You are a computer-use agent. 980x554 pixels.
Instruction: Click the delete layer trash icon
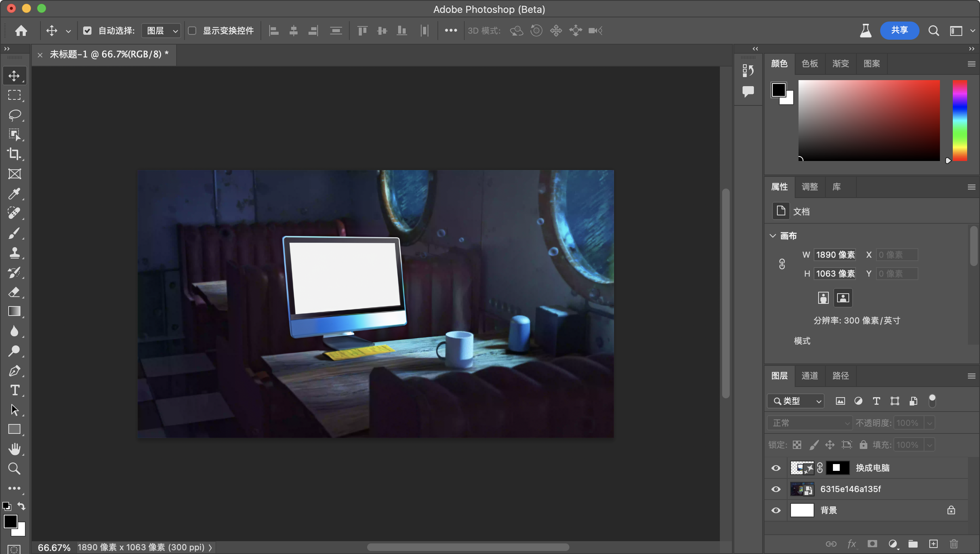tap(954, 544)
